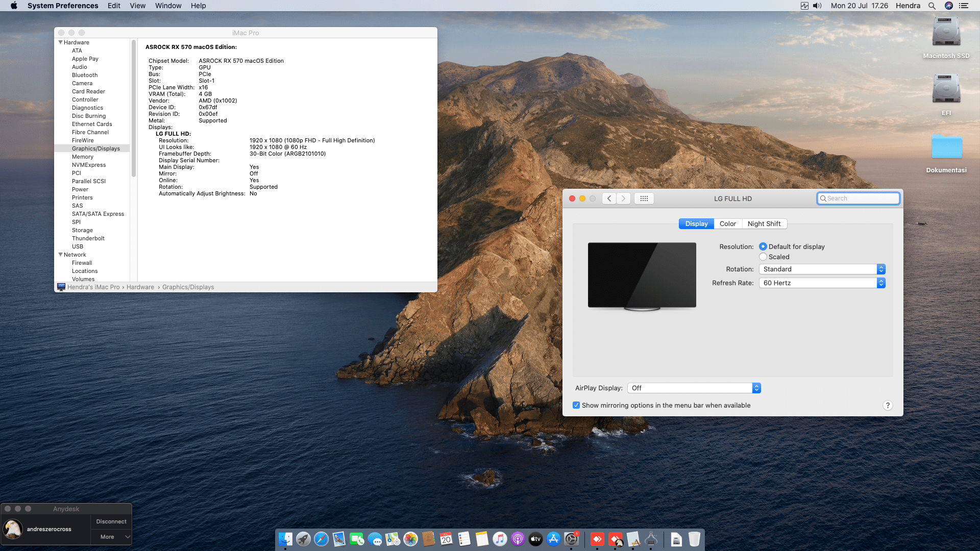Open Photos flower icon in dock

[410, 539]
